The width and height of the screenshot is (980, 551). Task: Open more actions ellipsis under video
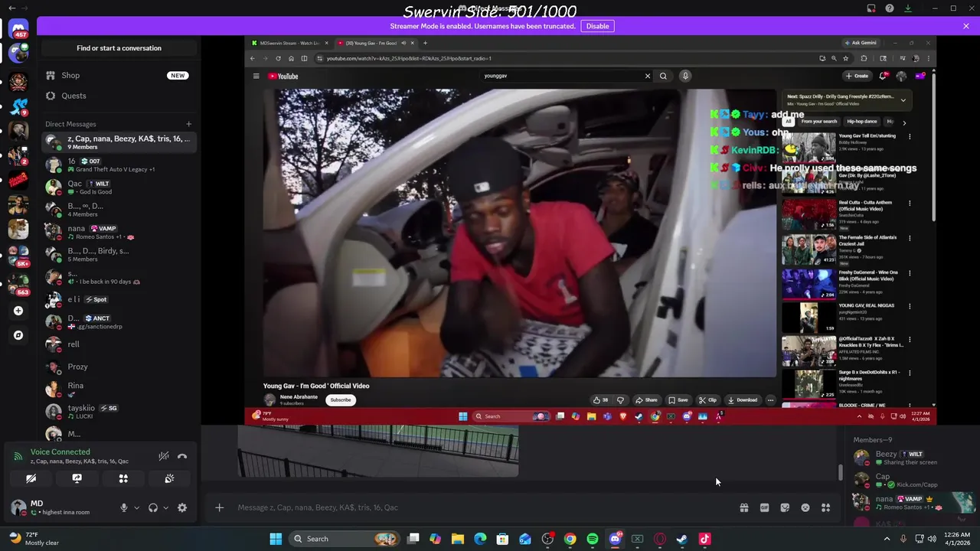pyautogui.click(x=770, y=399)
